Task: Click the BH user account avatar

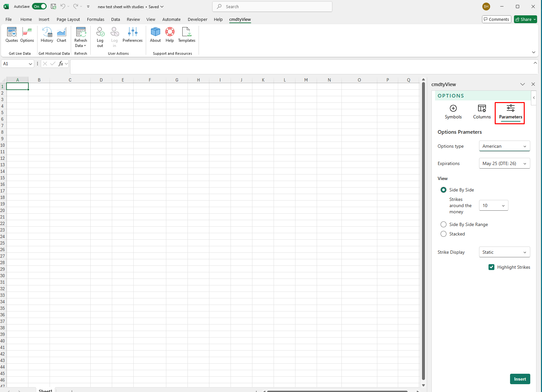Action: [x=486, y=7]
